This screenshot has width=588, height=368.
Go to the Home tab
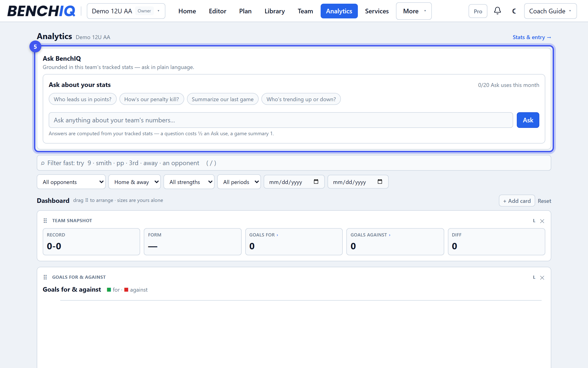point(187,11)
